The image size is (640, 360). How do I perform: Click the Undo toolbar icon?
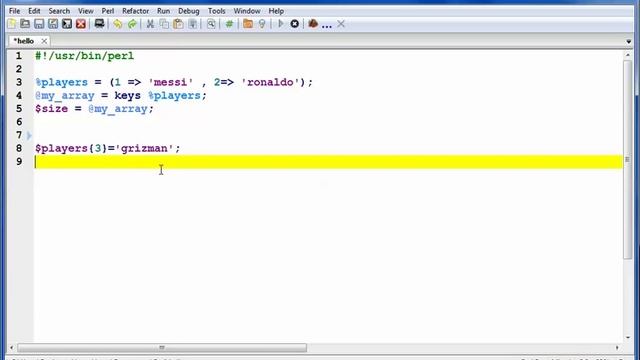118,24
